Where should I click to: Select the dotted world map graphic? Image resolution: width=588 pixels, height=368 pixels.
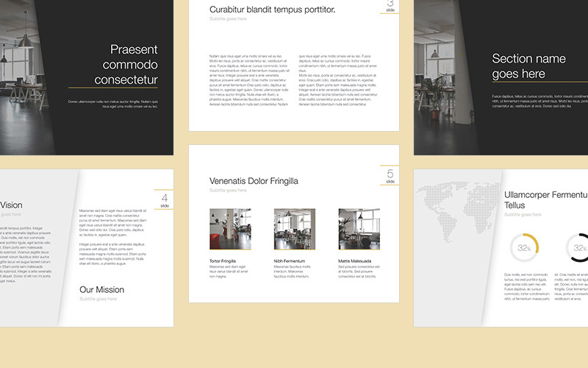pos(457,211)
